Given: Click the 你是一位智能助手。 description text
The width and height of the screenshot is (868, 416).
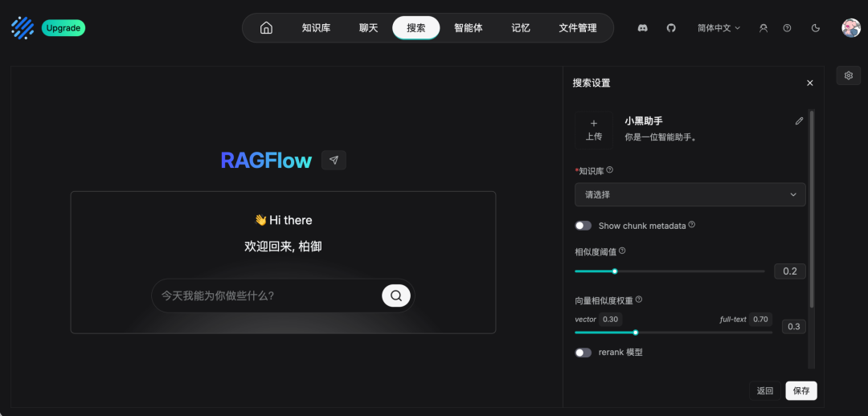Looking at the screenshot, I should point(661,137).
